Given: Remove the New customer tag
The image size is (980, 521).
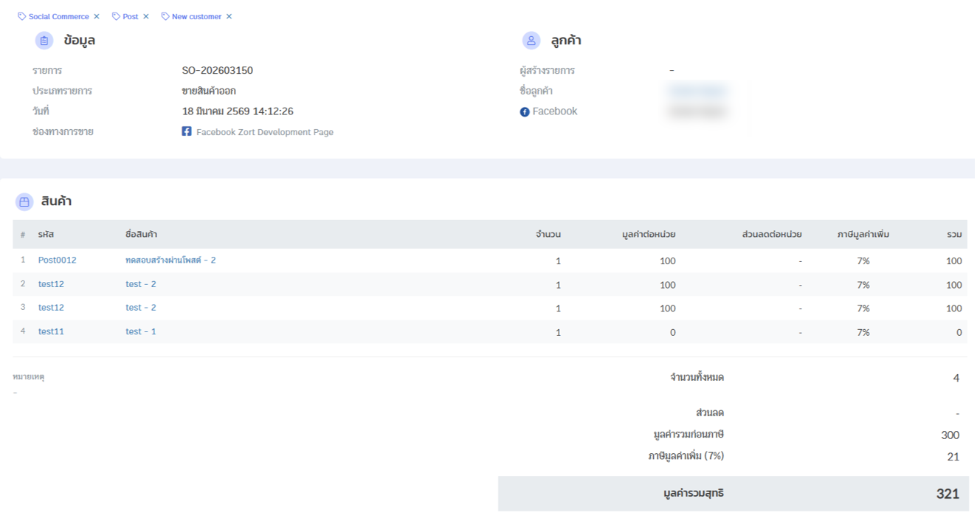Looking at the screenshot, I should (230, 16).
